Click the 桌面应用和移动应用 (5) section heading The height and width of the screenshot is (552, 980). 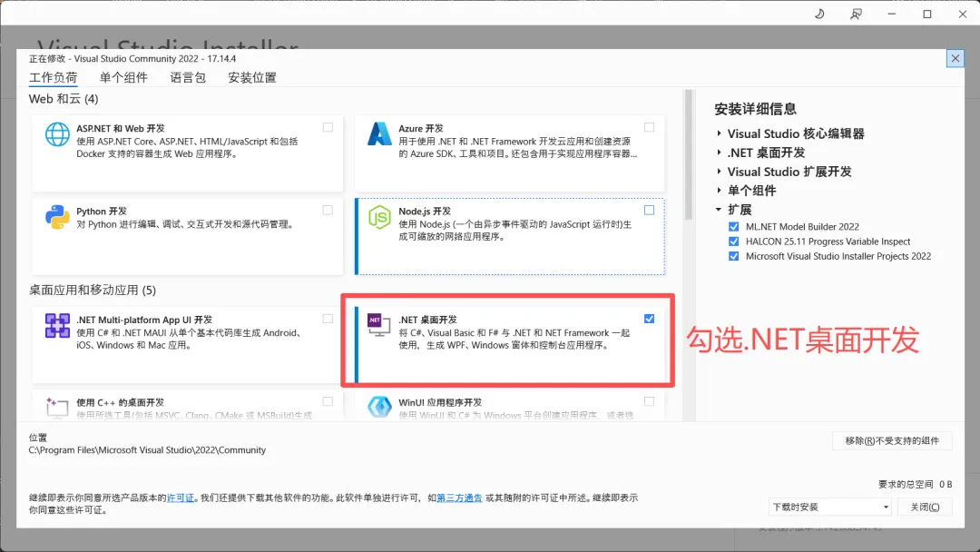(93, 290)
